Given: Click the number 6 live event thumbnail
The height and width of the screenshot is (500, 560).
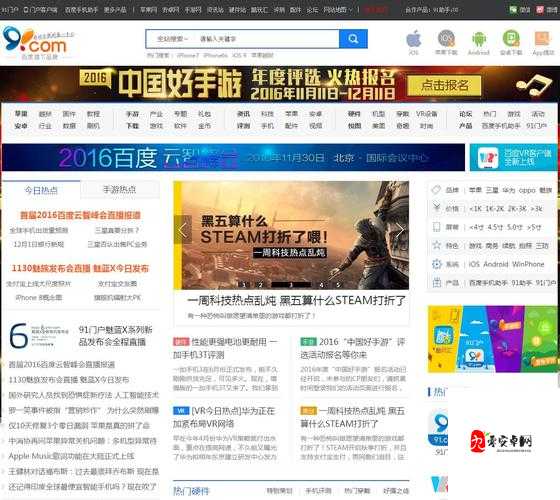Looking at the screenshot, I should point(39,335).
